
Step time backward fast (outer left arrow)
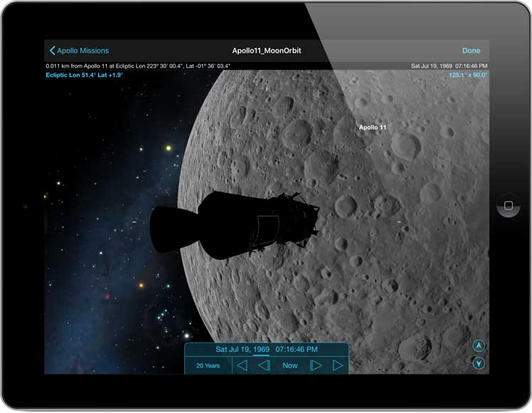point(242,365)
